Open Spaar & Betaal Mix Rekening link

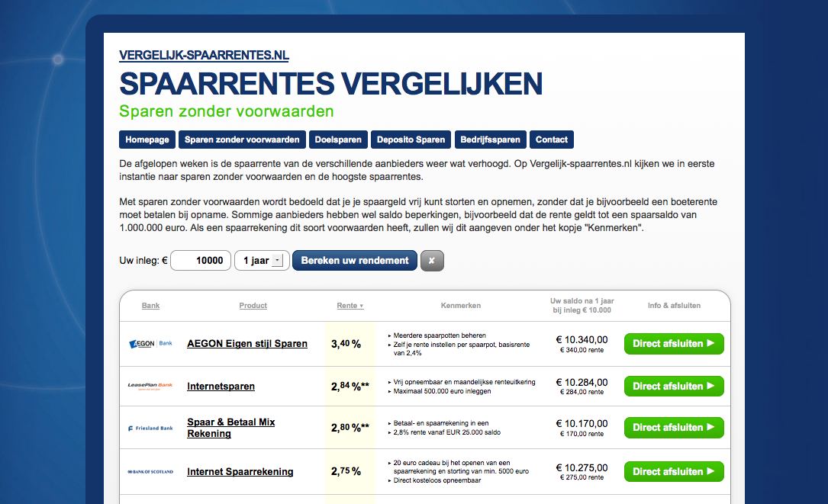coord(231,428)
